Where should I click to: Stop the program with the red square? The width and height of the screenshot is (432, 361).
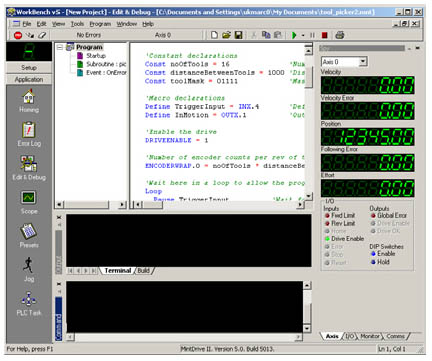click(324, 35)
